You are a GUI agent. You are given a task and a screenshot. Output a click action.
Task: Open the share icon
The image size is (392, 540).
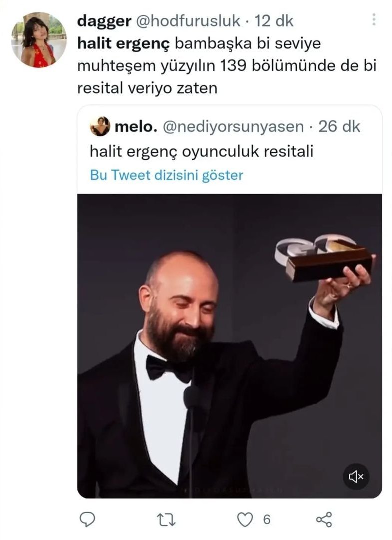pos(324,519)
